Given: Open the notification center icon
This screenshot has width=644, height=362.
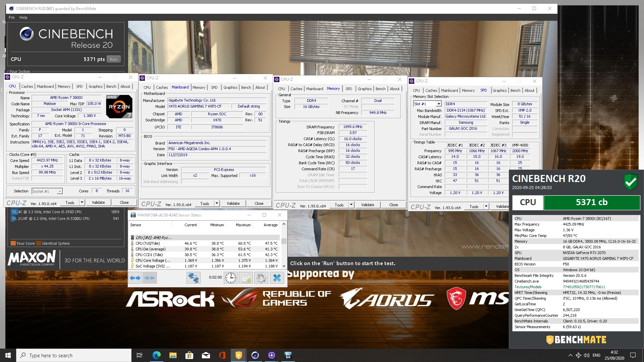Looking at the screenshot, I should [633, 355].
